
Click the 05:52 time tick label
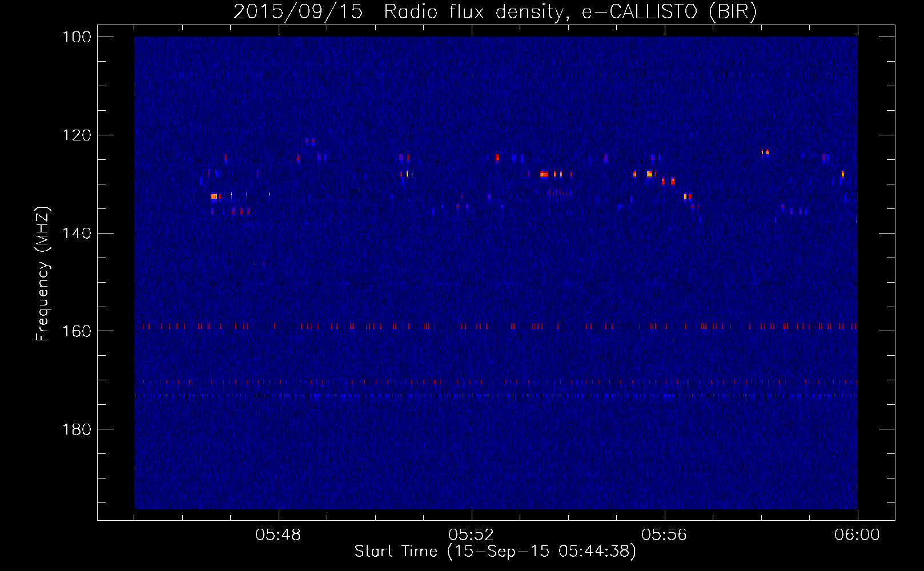coord(472,535)
